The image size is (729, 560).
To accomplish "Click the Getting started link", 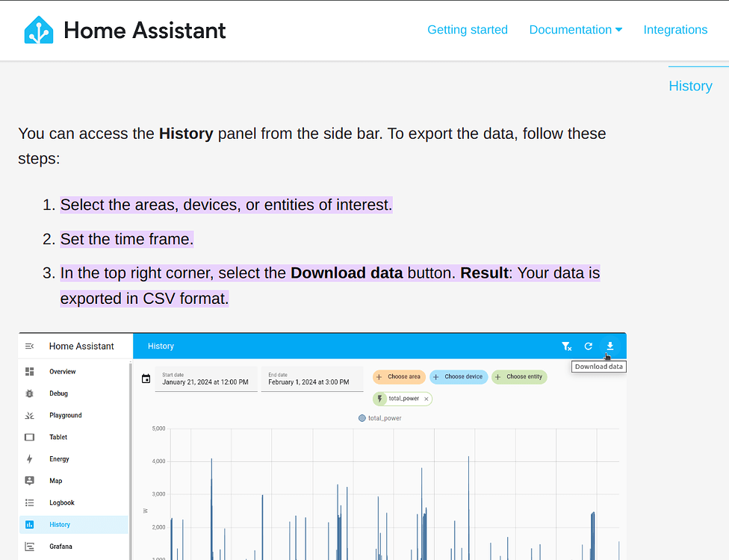I will 468,29.
